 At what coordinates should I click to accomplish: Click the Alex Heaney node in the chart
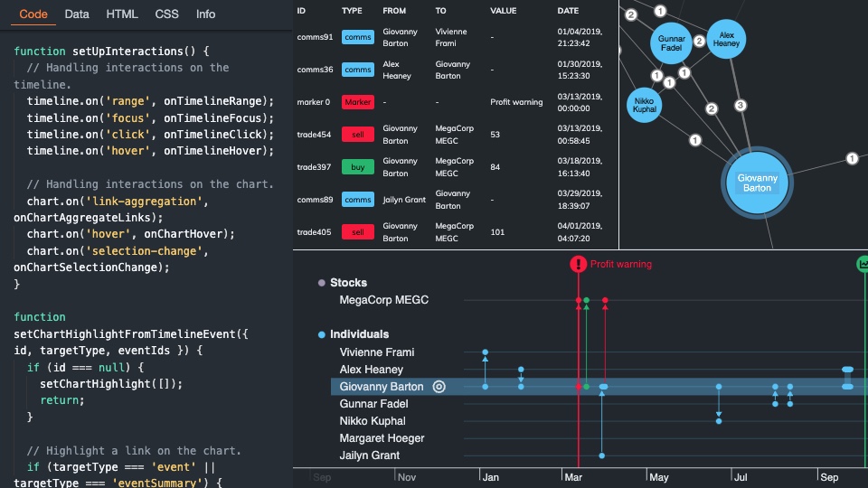726,39
